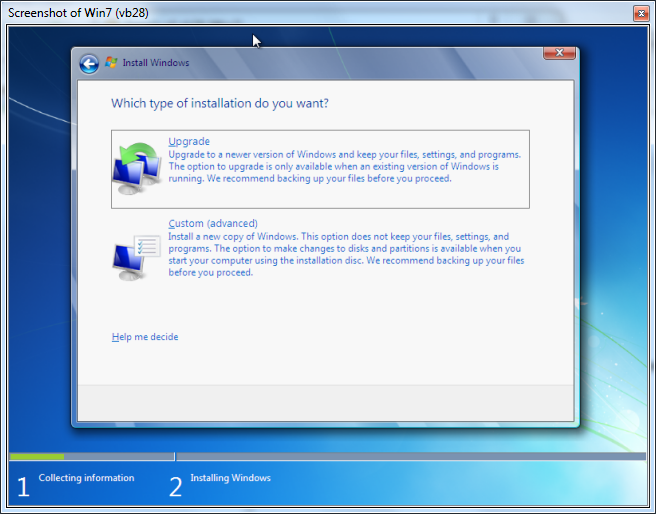Screen dimensions: 656x514
Task: Choose the Upgrade installation link
Action: [x=189, y=141]
